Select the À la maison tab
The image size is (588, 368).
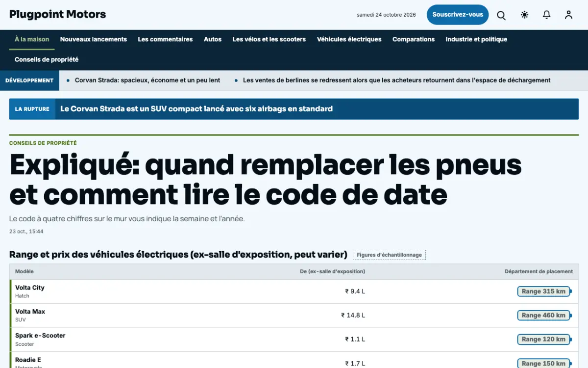[32, 39]
